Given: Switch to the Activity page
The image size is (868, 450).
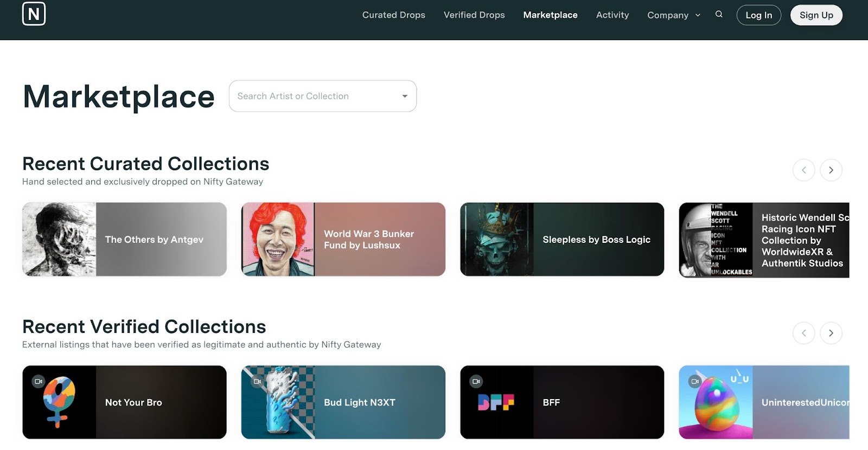Looking at the screenshot, I should [x=612, y=15].
